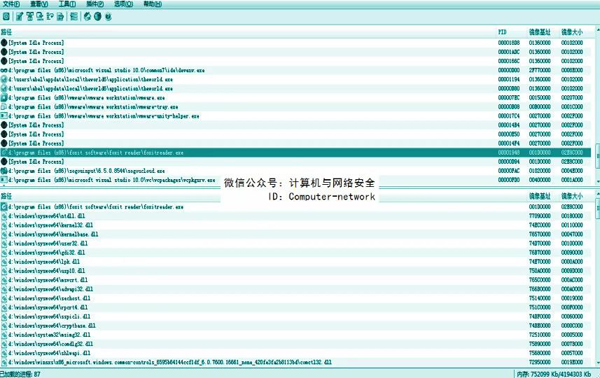Viewport: 600px width, 378px height.
Task: Click the vmware.exe process row icon
Action: [x=4, y=98]
